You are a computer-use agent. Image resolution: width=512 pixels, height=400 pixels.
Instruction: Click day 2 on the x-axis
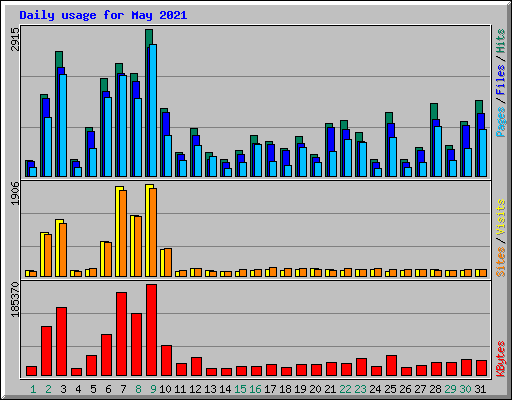[48, 389]
